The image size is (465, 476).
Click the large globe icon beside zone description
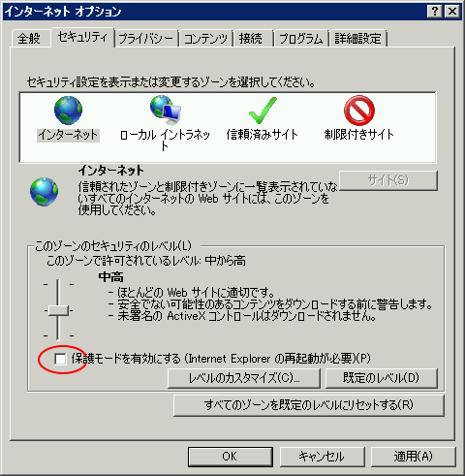pyautogui.click(x=45, y=192)
